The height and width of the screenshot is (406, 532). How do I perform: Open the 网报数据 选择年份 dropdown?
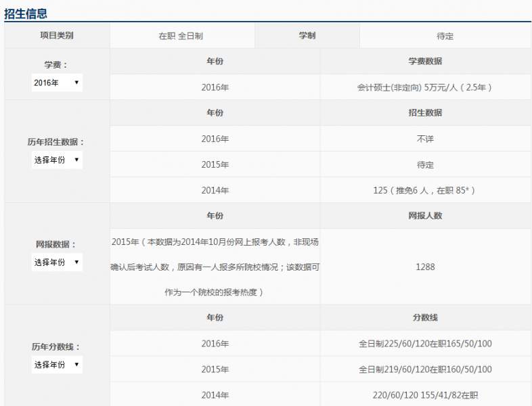57,262
